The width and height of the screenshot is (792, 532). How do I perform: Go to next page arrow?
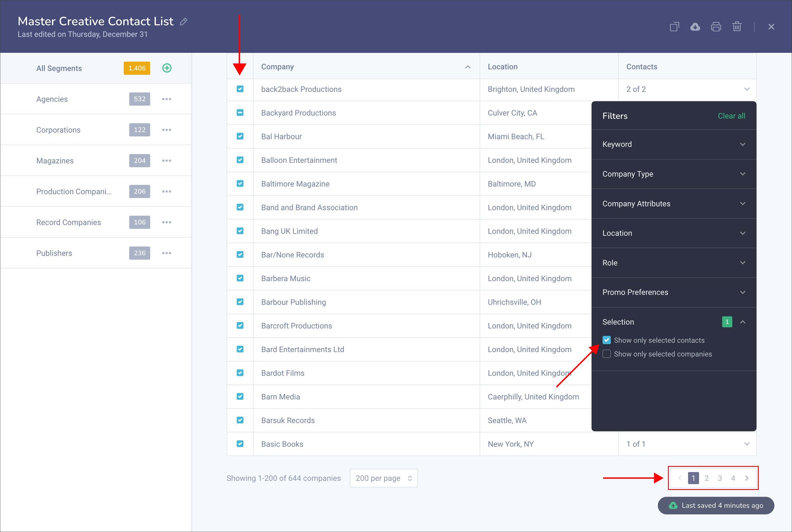(x=747, y=478)
